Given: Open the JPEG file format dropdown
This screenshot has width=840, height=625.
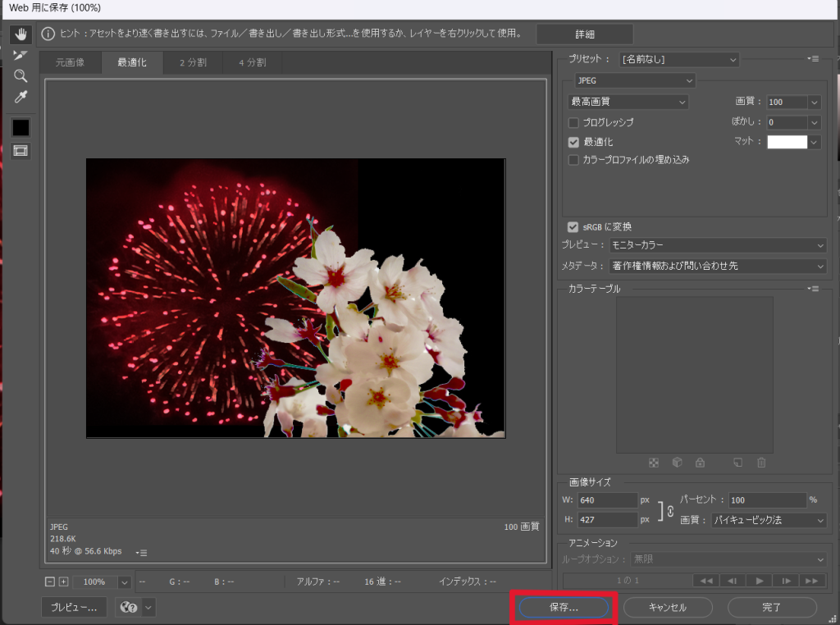Looking at the screenshot, I should click(x=634, y=80).
